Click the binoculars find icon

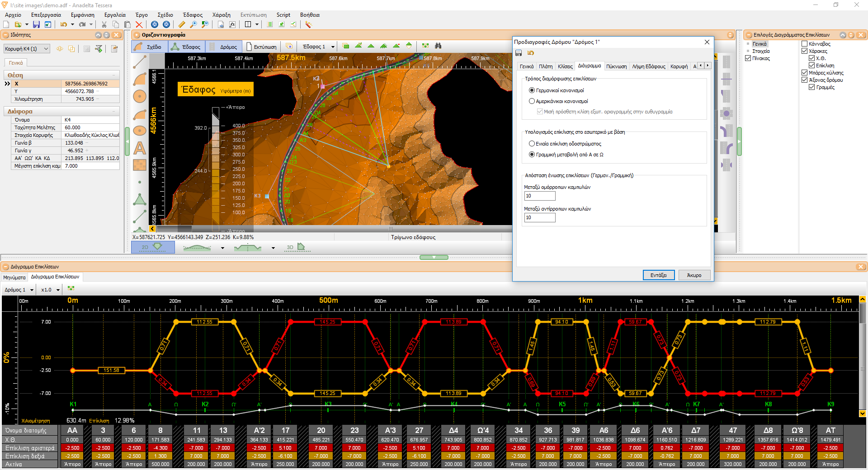[438, 46]
